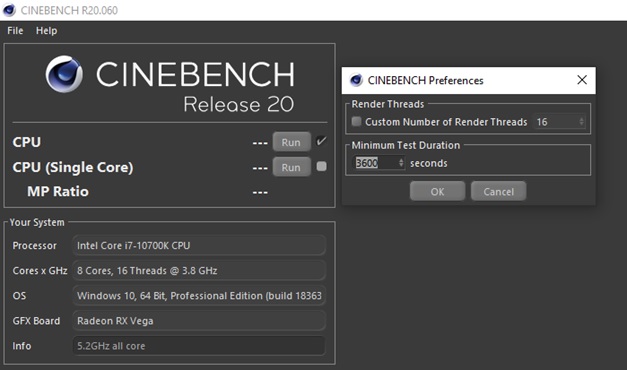627x370 pixels.
Task: Run the CPU (Single Core) benchmark
Action: 292,167
